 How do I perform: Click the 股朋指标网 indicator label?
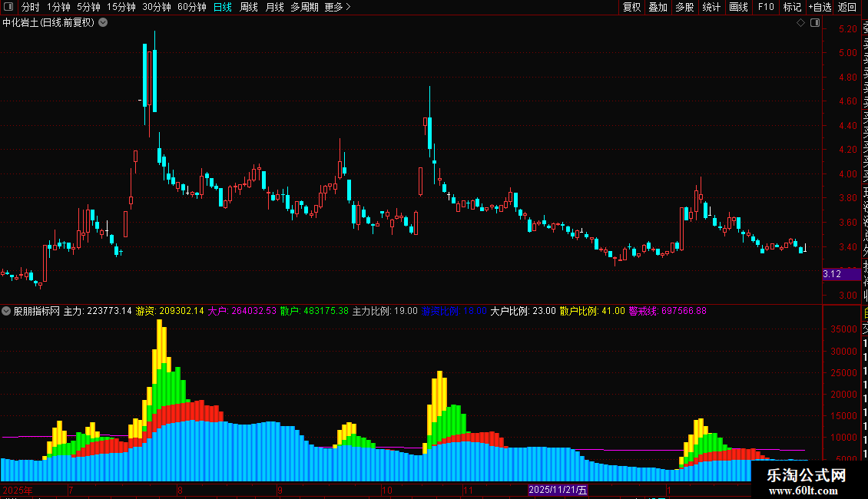pyautogui.click(x=37, y=311)
